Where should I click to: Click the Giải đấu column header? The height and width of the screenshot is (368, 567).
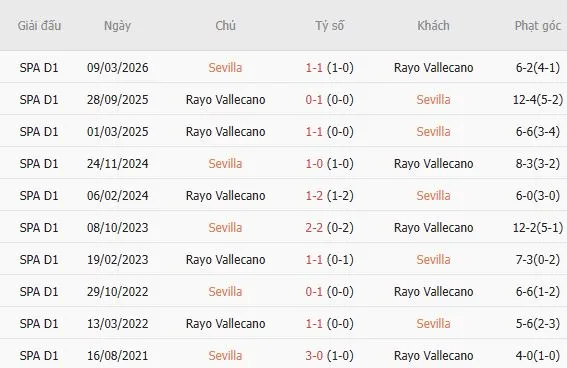[39, 26]
